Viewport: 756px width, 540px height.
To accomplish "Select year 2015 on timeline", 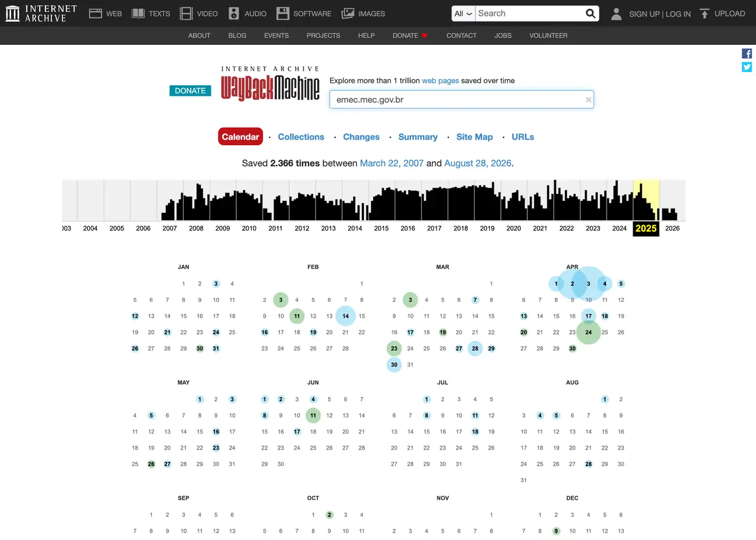I will tap(382, 228).
